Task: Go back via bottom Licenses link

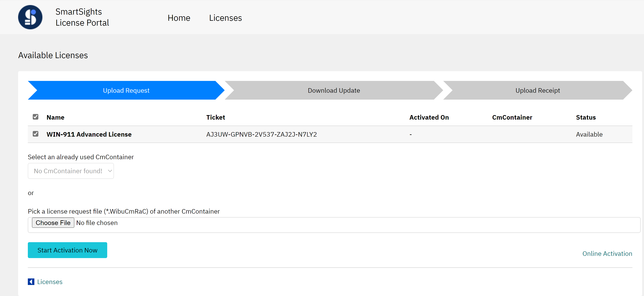Action: pos(50,282)
